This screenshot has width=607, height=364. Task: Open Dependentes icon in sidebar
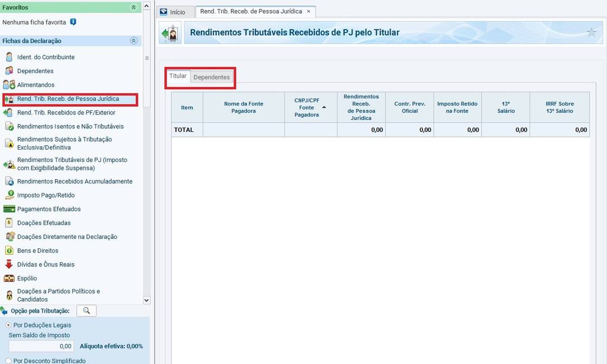pos(9,71)
